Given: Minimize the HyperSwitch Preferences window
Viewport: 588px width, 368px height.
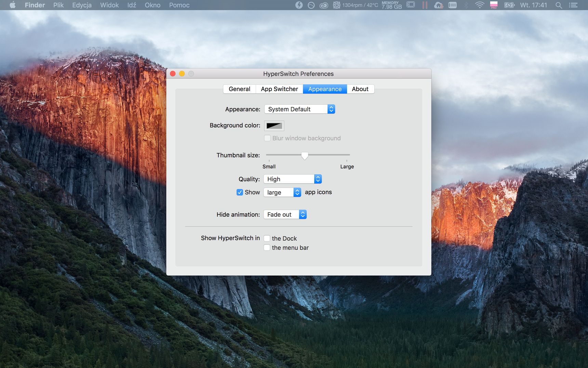Looking at the screenshot, I should point(182,74).
